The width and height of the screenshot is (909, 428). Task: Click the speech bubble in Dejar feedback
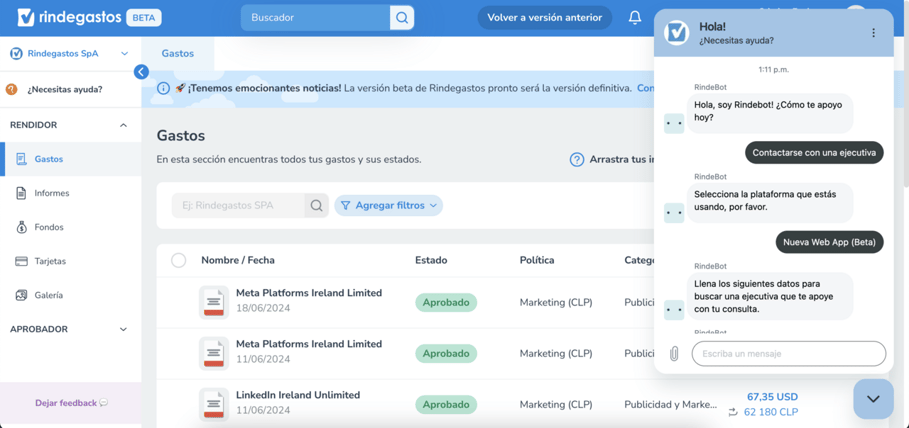pos(104,402)
